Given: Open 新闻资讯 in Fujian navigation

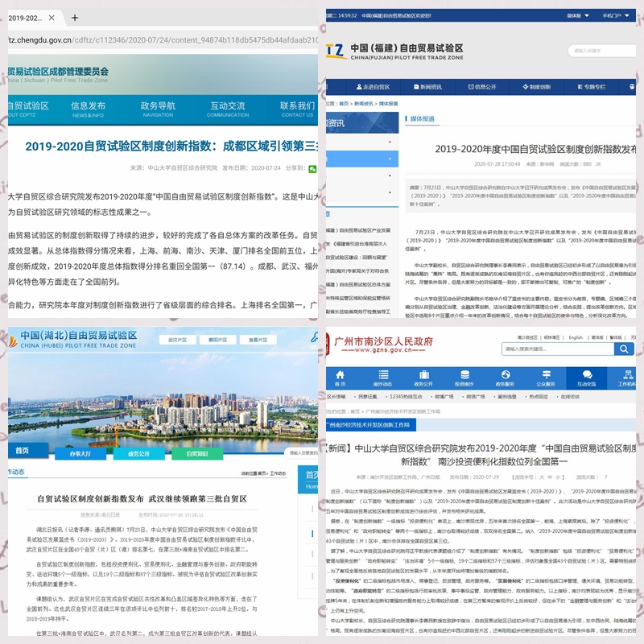Looking at the screenshot, I should 427,87.
